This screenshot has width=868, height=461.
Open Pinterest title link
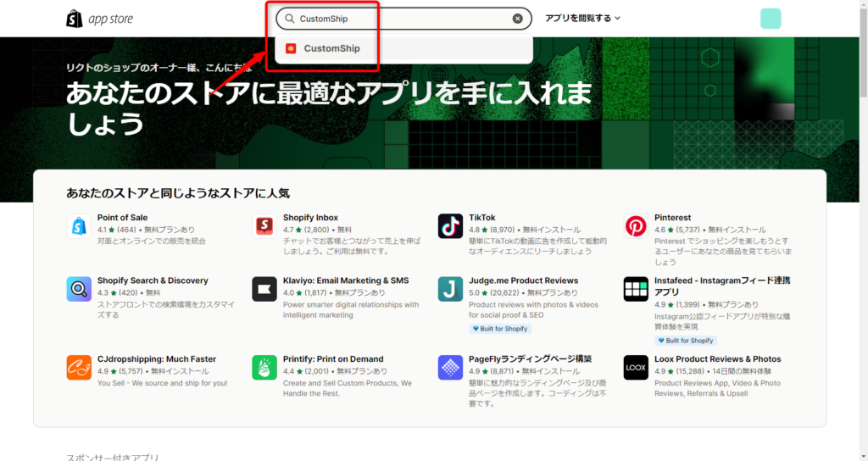click(672, 218)
